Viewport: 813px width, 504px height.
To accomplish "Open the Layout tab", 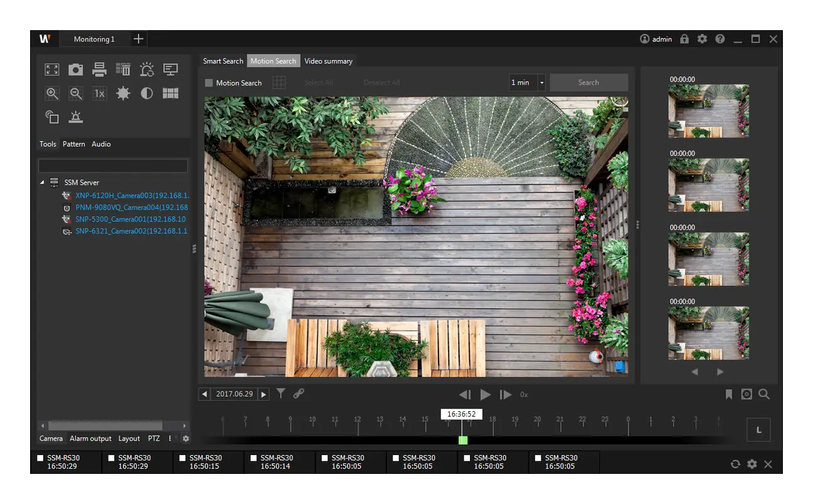I will (129, 439).
